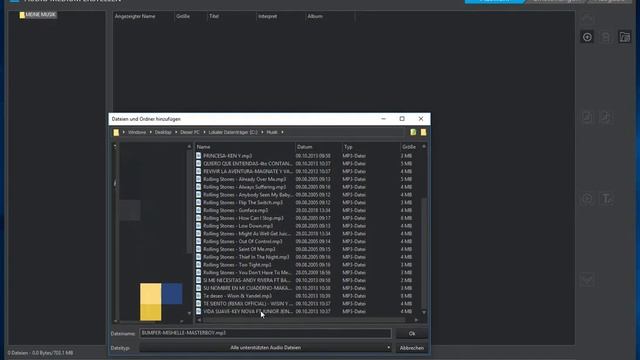Viewport: 640px width, 360px height.
Task: Expand the arrow after Musik breadcrumb
Action: coord(282,132)
